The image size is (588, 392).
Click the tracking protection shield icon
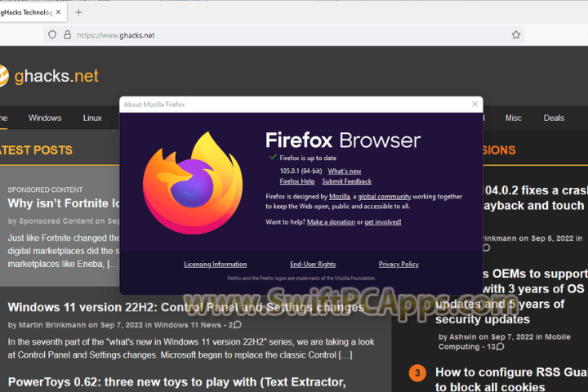pyautogui.click(x=52, y=35)
